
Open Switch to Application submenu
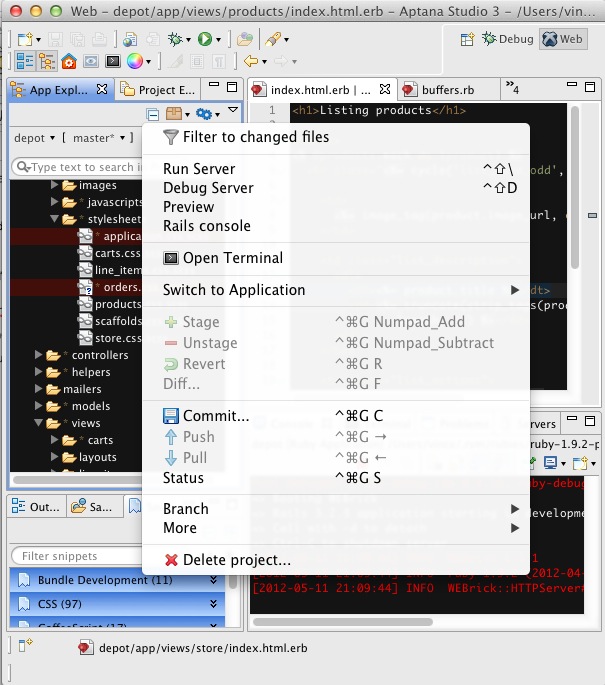[335, 290]
